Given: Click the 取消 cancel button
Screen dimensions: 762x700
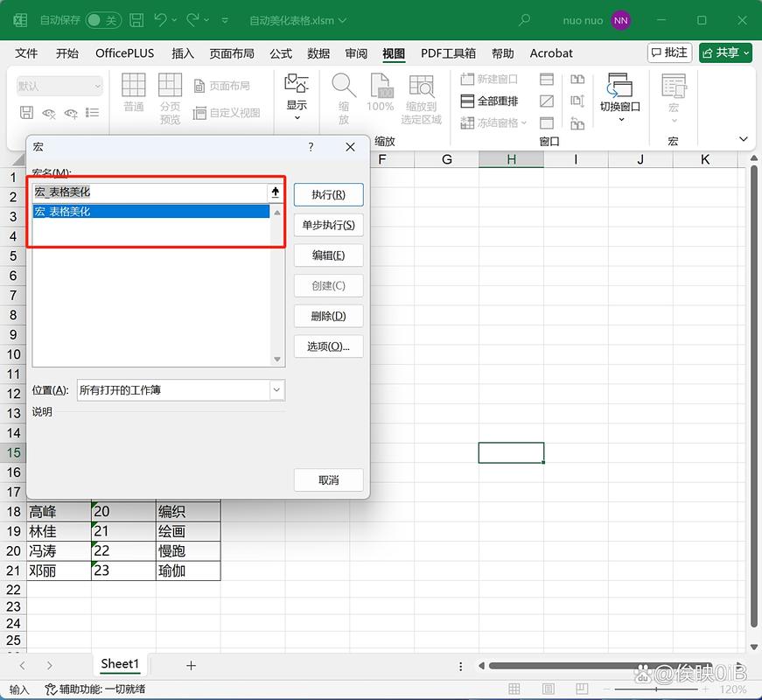Looking at the screenshot, I should click(x=328, y=480).
